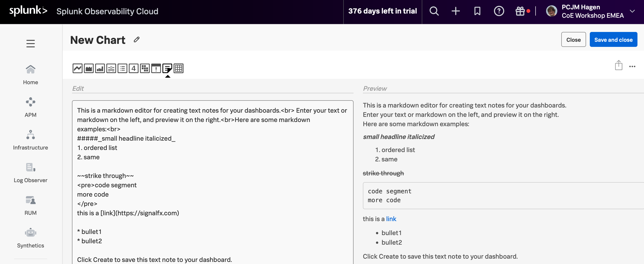Select the line chart type
The height and width of the screenshot is (264, 644).
click(x=78, y=68)
